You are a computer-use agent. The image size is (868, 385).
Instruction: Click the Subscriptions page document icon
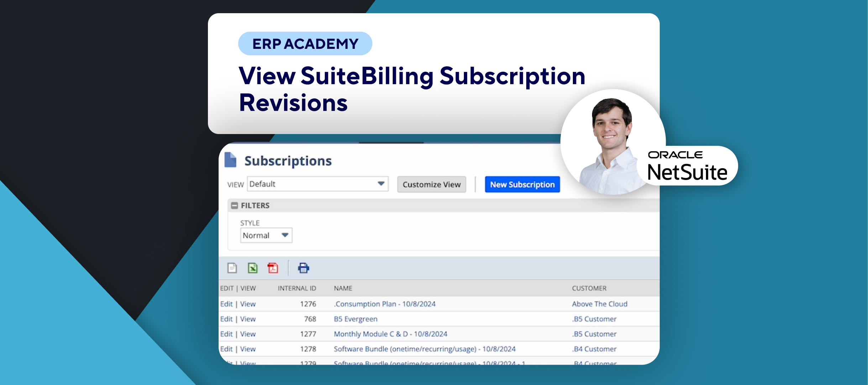pyautogui.click(x=230, y=160)
